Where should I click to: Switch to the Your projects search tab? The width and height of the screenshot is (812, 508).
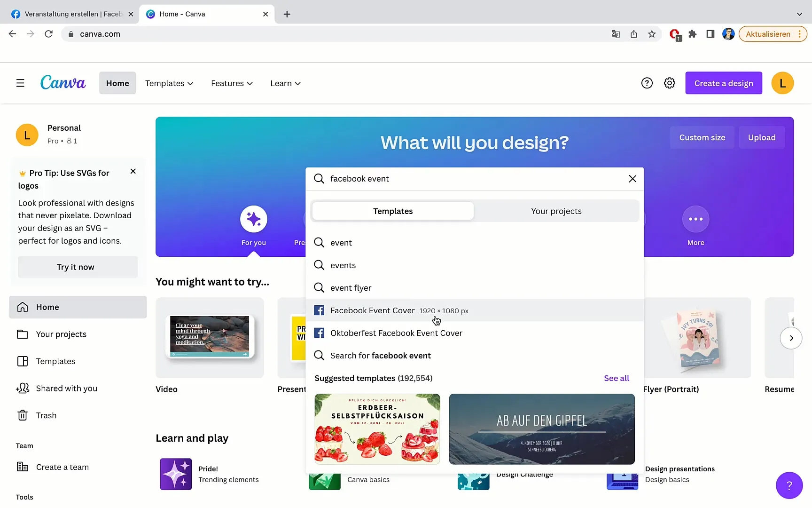[556, 211]
